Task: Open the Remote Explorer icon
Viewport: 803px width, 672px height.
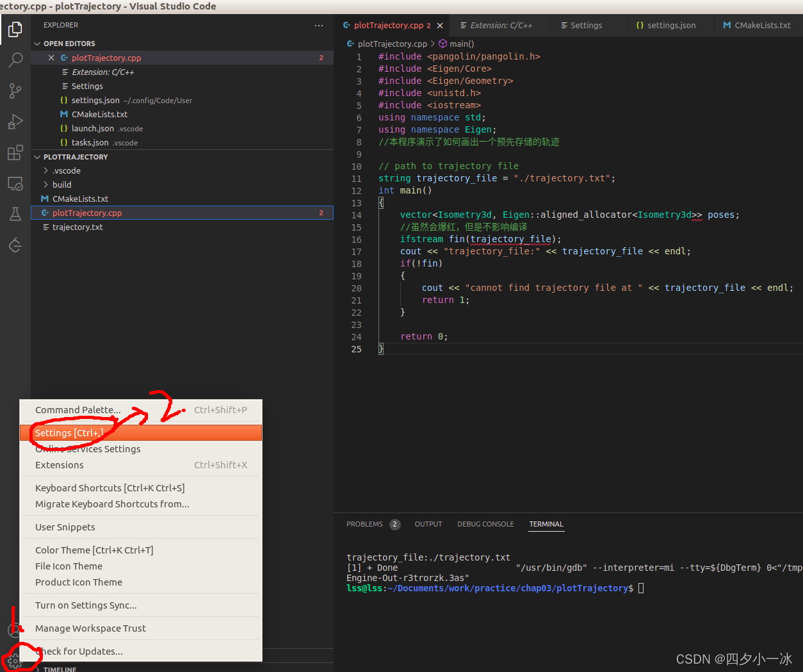Action: [15, 183]
